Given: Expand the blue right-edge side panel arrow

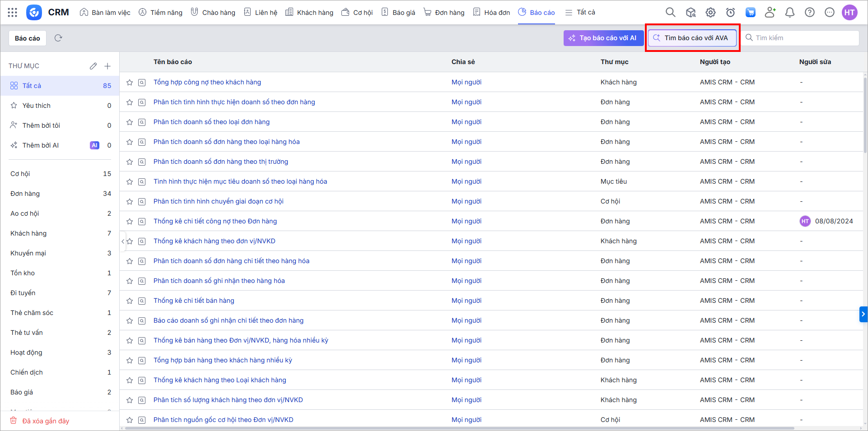Looking at the screenshot, I should pyautogui.click(x=863, y=314).
